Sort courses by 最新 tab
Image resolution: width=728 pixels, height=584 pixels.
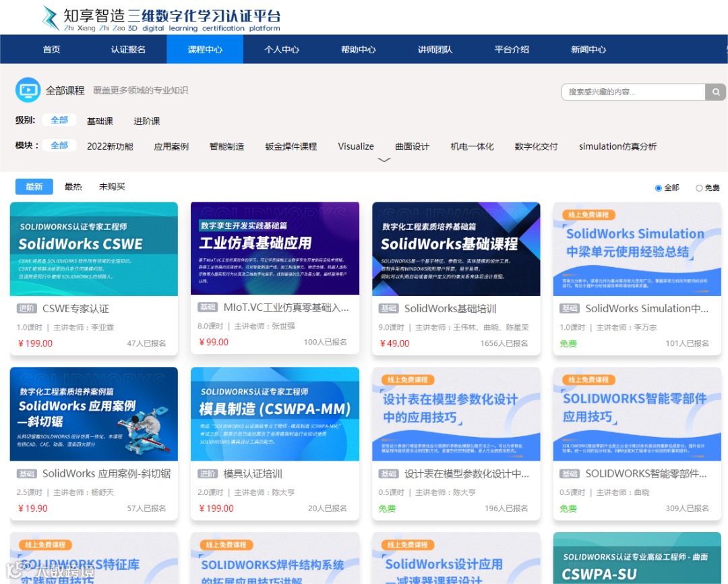click(x=34, y=187)
